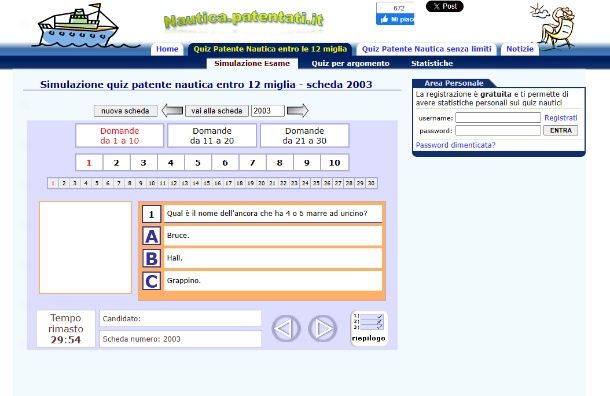The width and height of the screenshot is (610, 396).
Task: Click the password input field
Action: (x=498, y=131)
